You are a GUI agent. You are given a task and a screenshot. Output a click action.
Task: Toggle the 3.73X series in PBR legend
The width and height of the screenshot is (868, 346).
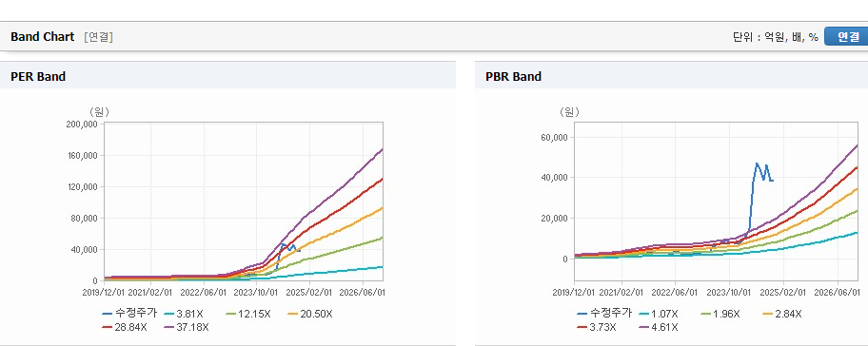click(596, 327)
